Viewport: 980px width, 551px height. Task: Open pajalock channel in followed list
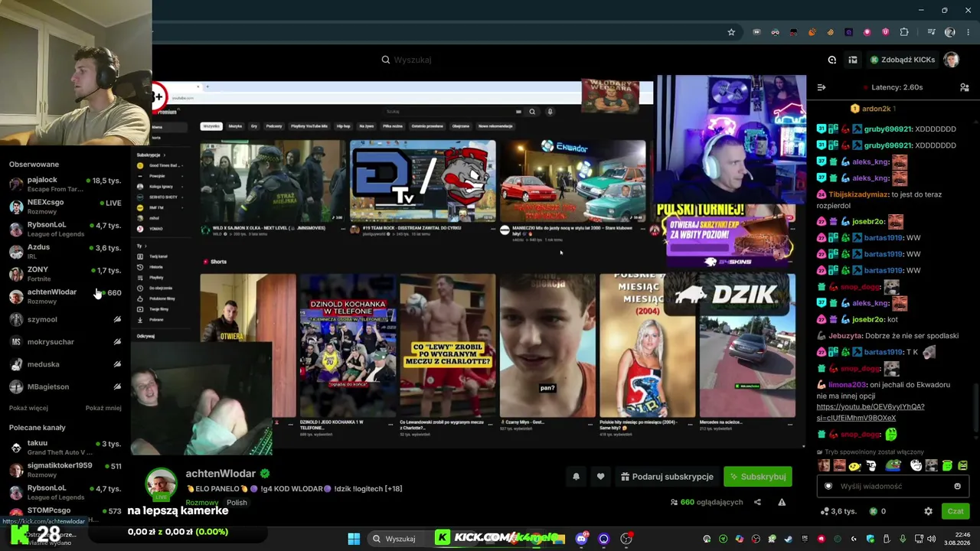click(65, 184)
